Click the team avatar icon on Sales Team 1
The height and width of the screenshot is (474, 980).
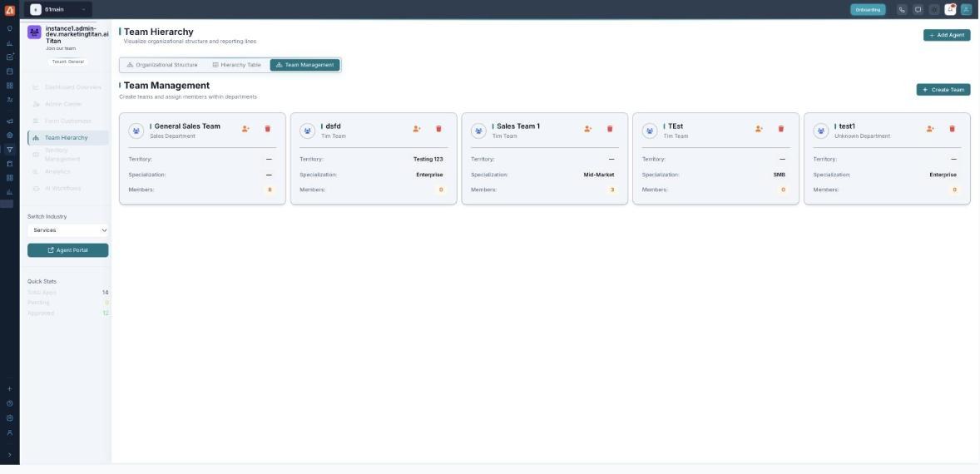(478, 131)
